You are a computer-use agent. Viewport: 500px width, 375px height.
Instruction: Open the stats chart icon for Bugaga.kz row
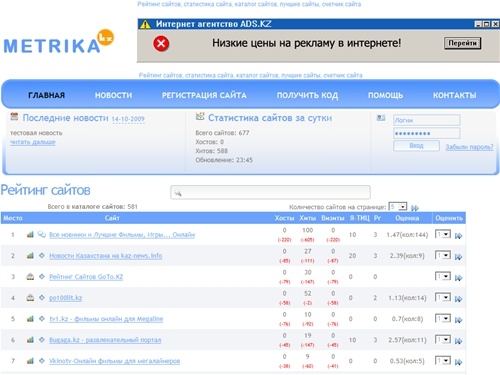(x=30, y=340)
